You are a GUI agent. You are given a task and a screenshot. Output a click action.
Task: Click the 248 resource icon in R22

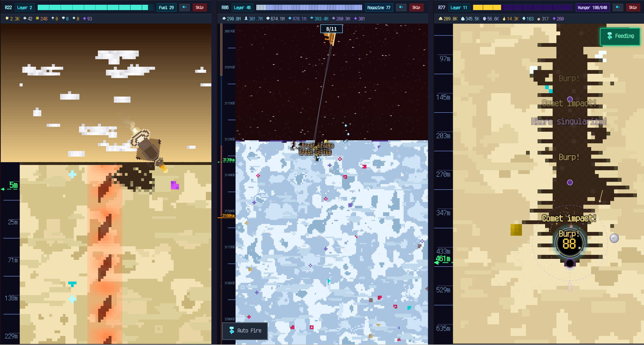[x=38, y=18]
